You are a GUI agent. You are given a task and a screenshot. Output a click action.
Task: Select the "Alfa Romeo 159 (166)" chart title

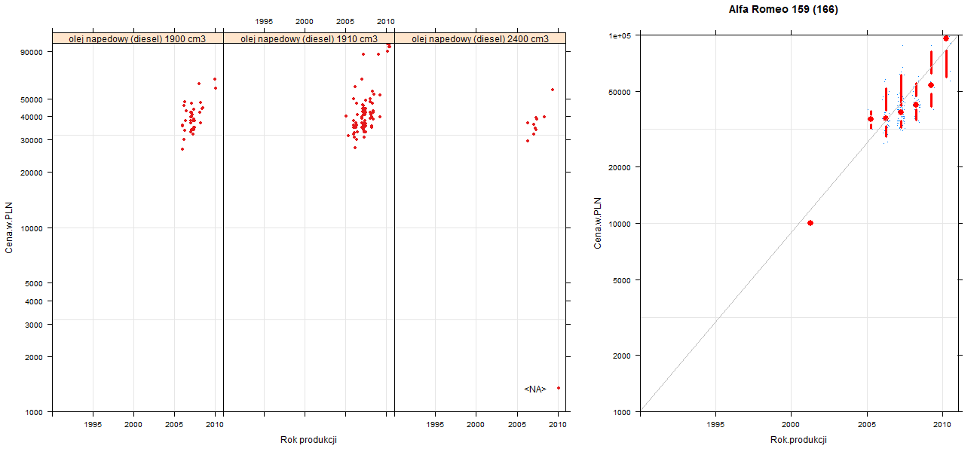(784, 10)
